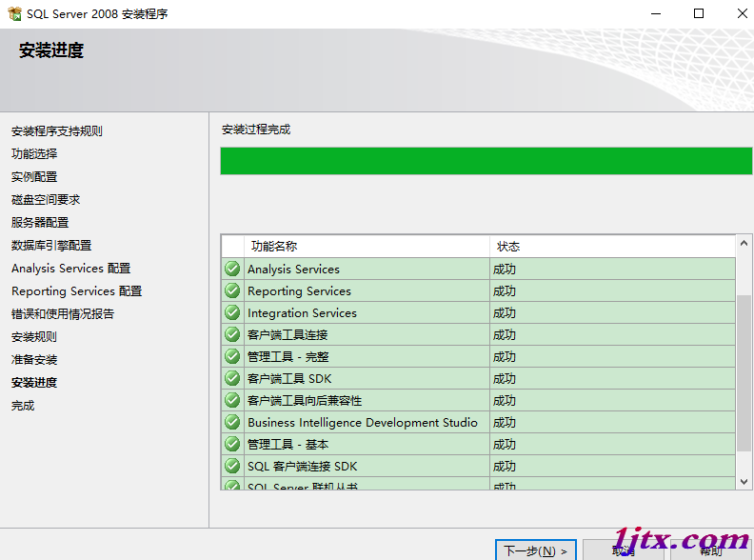Click the green installation progress bar
The height and width of the screenshot is (560, 754).
(x=486, y=161)
